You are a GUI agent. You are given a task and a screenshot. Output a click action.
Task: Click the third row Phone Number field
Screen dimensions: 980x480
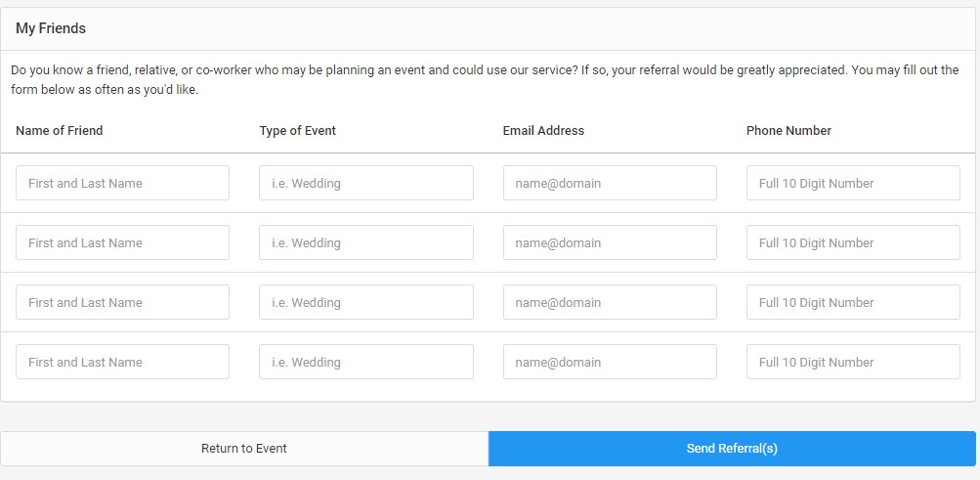(x=853, y=302)
